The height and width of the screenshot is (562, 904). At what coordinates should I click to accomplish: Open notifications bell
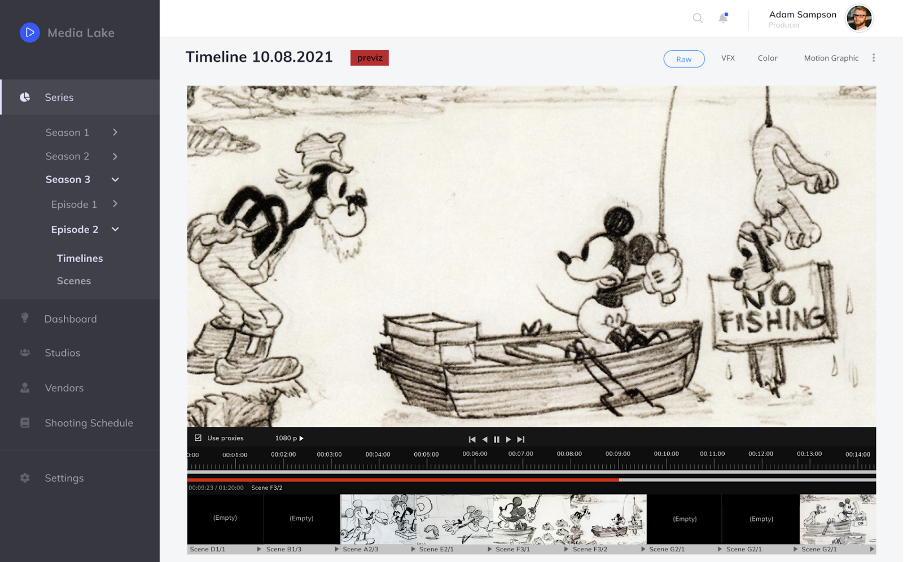coord(723,18)
